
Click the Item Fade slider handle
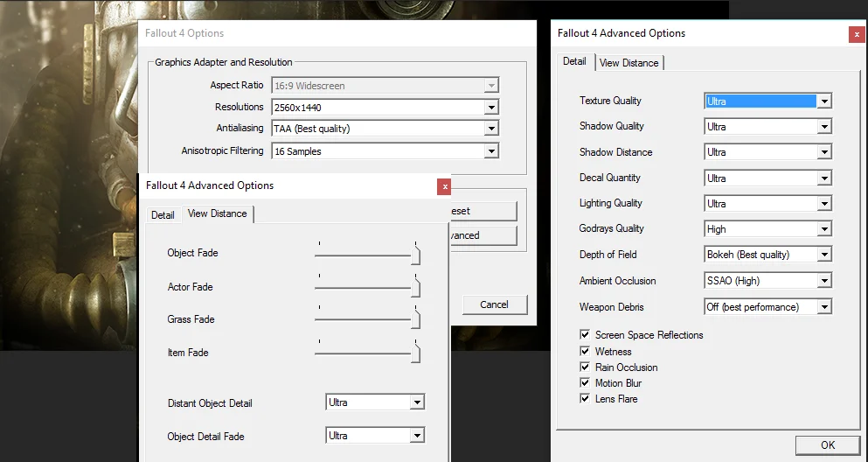[416, 353]
